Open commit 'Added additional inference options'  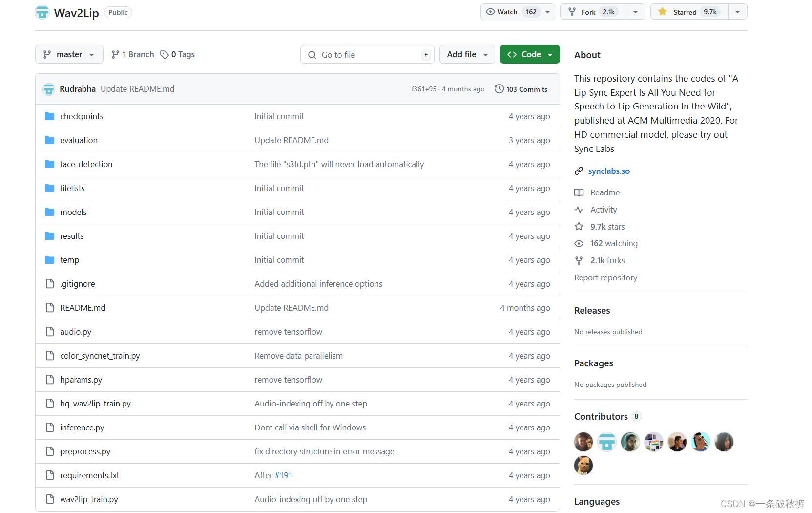tap(318, 284)
